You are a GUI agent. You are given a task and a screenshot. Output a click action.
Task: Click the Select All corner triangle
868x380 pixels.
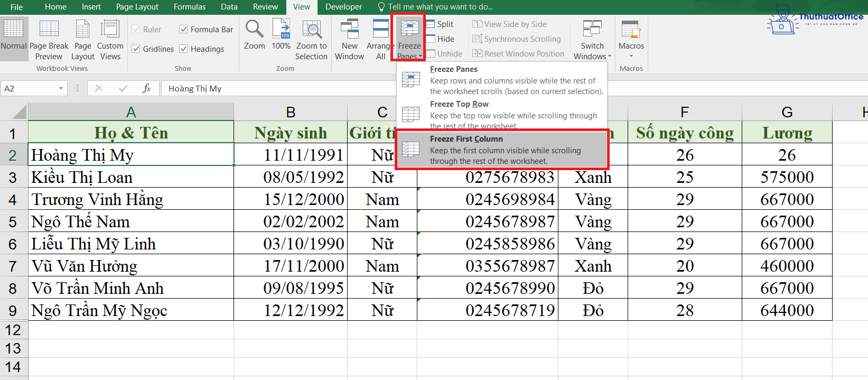tap(19, 112)
